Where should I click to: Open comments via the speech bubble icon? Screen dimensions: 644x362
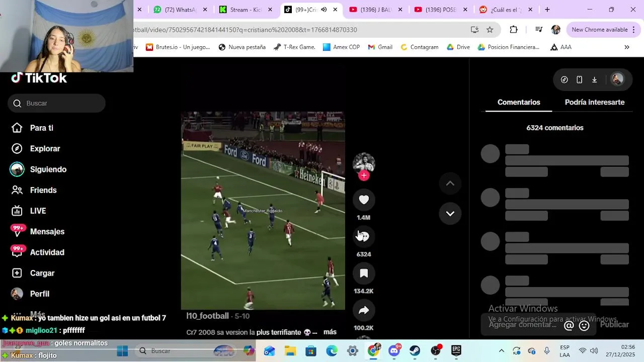click(364, 236)
